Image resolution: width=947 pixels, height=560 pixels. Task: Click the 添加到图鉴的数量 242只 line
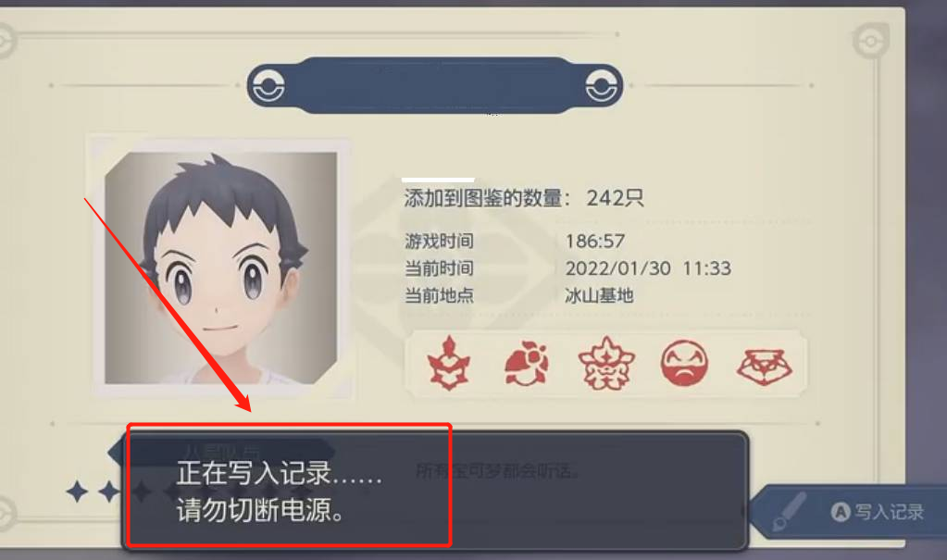coord(524,197)
